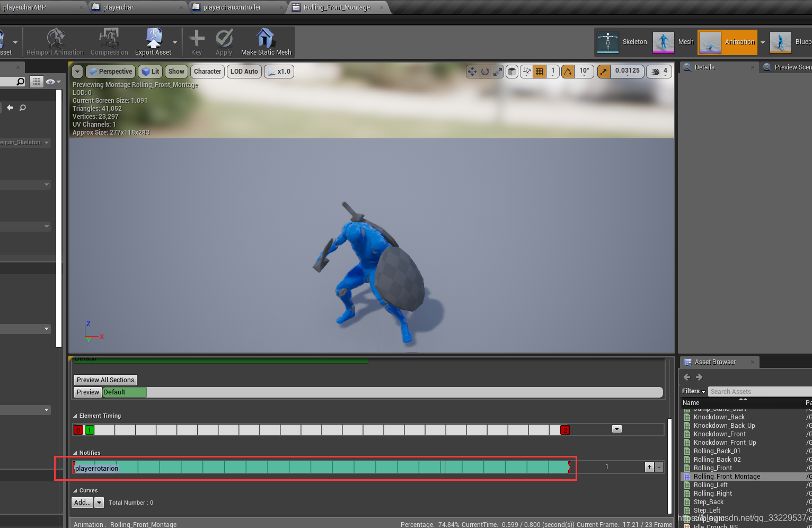The height and width of the screenshot is (528, 812).
Task: Add notify track with plus button
Action: pyautogui.click(x=649, y=467)
